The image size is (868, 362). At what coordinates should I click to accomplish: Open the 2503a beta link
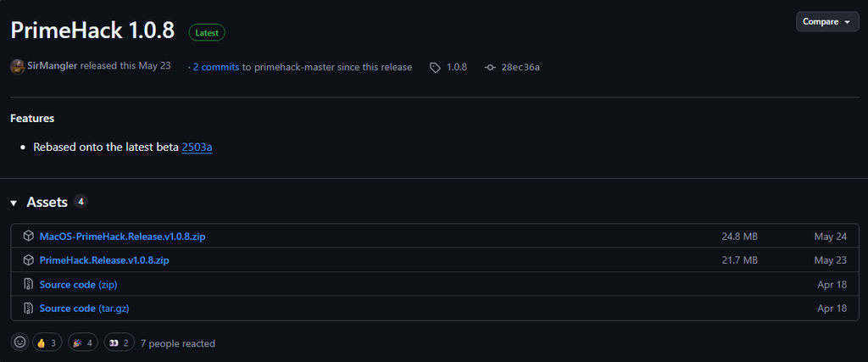pyautogui.click(x=197, y=148)
